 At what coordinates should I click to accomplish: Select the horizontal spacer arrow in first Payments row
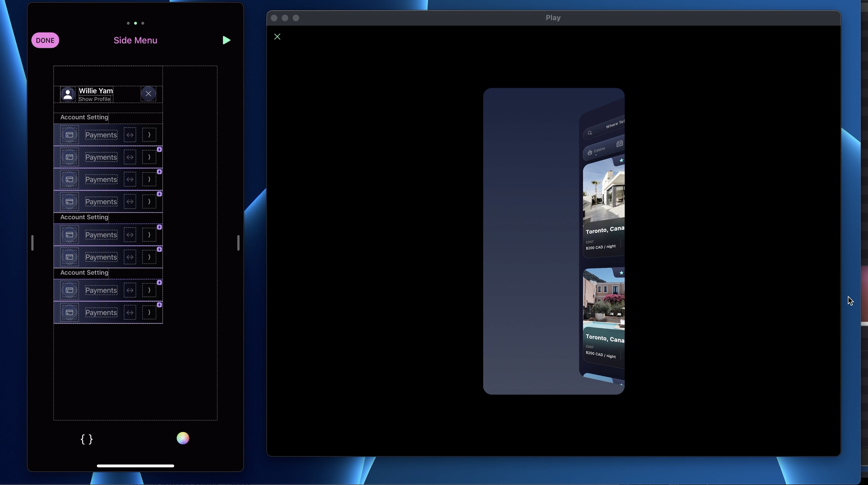pyautogui.click(x=130, y=135)
